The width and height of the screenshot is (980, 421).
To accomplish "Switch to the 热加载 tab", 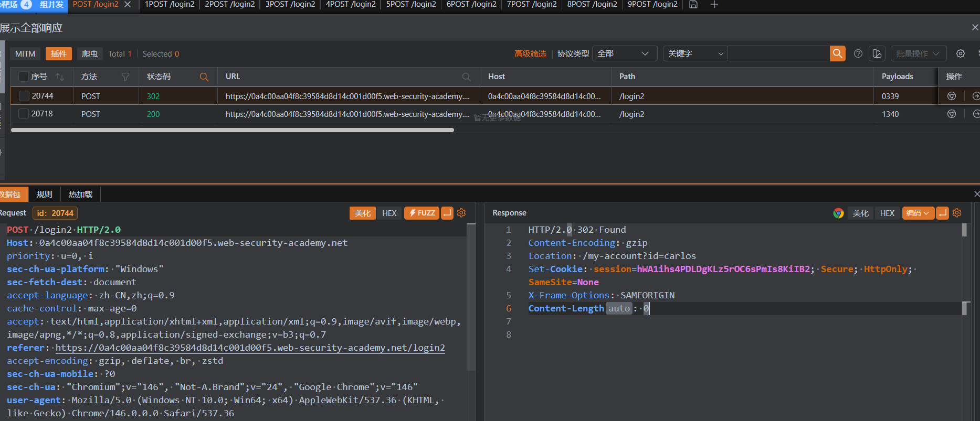I will (80, 194).
